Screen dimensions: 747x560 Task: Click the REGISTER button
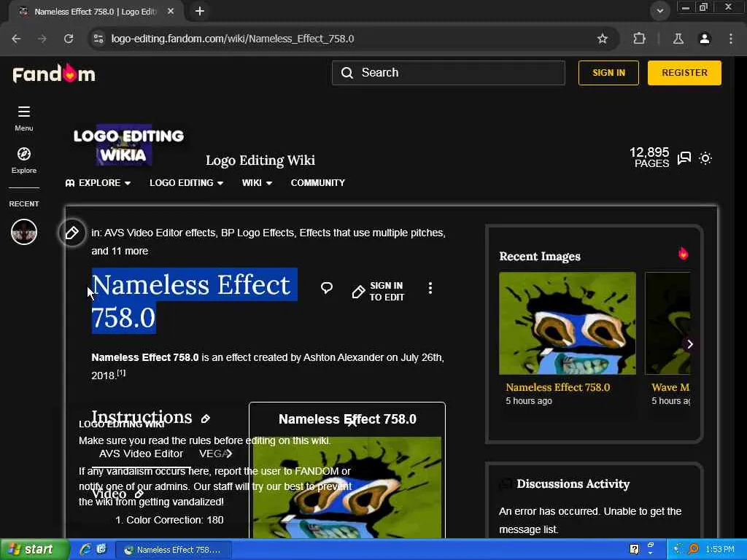pyautogui.click(x=684, y=73)
